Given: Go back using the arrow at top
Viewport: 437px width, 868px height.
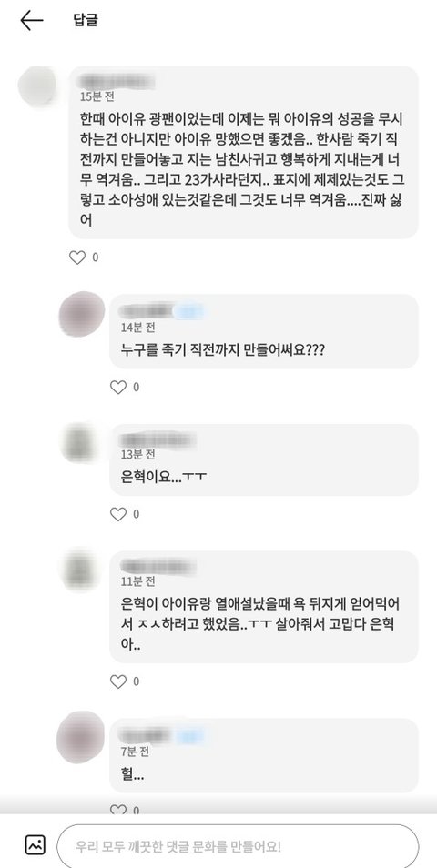Looking at the screenshot, I should pyautogui.click(x=32, y=21).
